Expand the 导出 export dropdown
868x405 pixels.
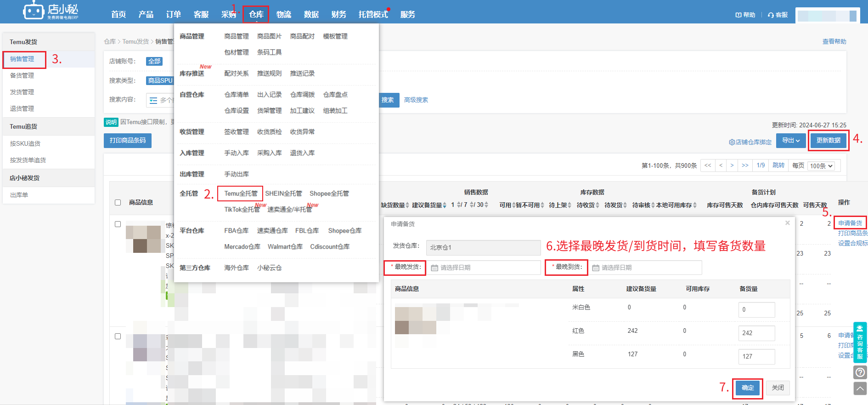pyautogui.click(x=791, y=141)
